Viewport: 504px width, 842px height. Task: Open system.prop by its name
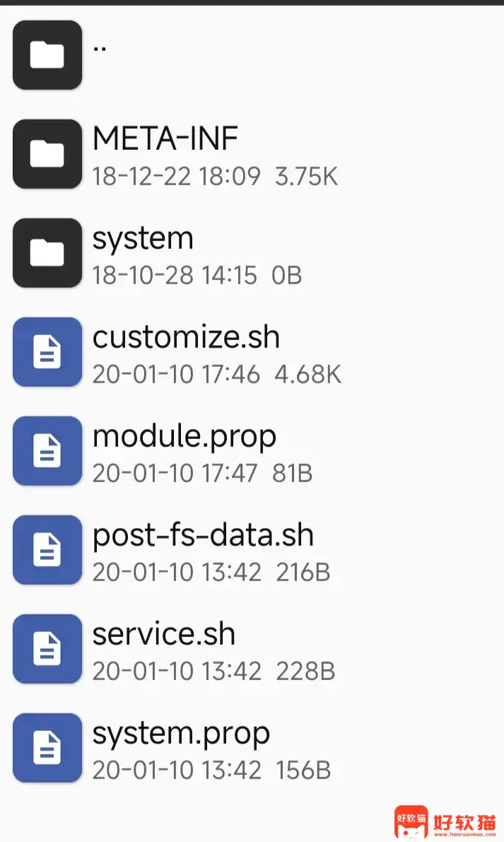tap(181, 734)
